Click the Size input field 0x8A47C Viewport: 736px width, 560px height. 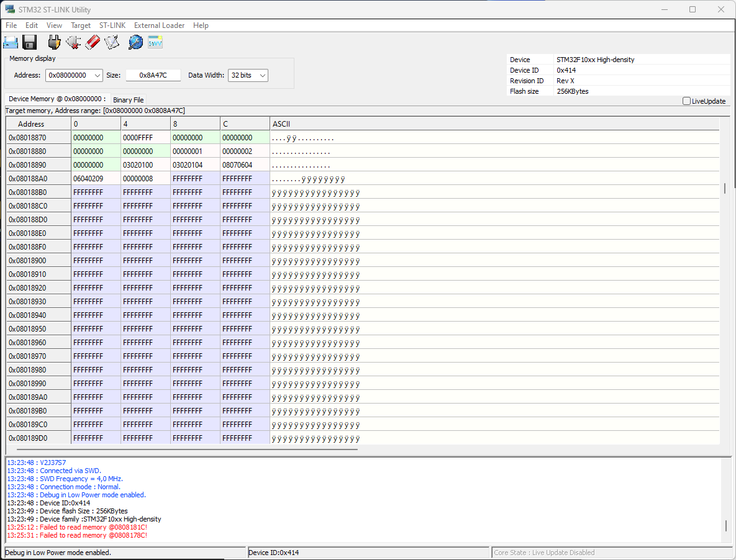(x=153, y=76)
